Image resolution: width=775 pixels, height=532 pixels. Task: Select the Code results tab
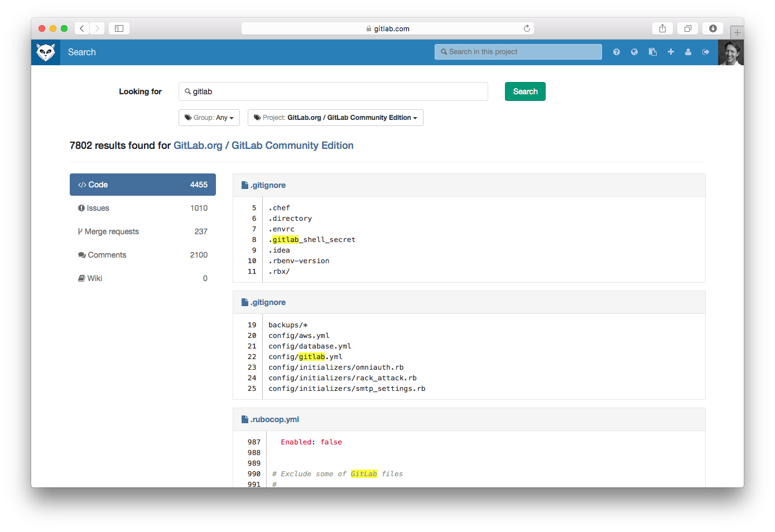[x=142, y=185]
